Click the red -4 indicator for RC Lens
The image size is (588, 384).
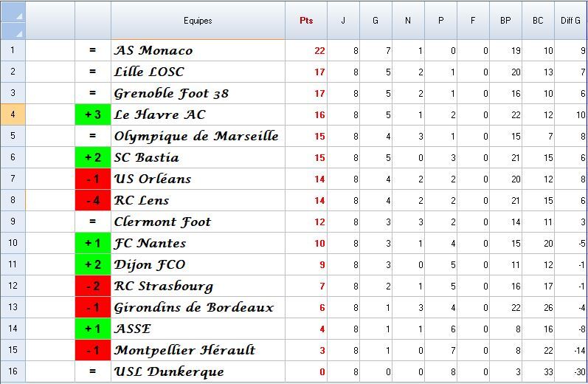click(93, 200)
